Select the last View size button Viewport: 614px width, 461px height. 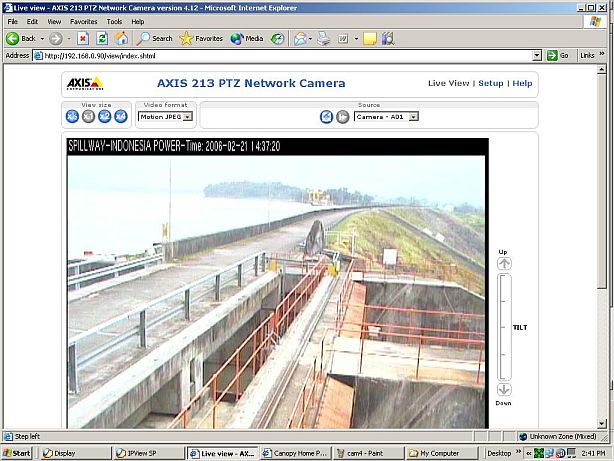[x=117, y=117]
